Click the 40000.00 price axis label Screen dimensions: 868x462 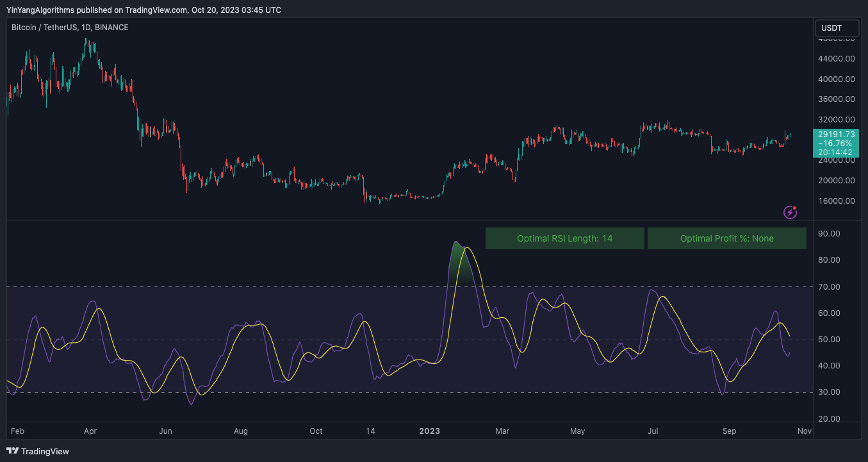click(x=837, y=79)
